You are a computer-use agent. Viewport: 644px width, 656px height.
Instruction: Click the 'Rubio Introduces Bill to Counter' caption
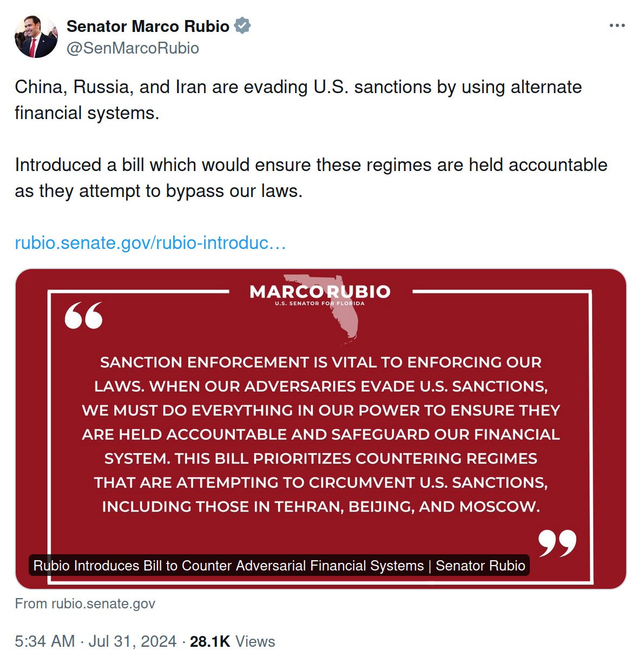(x=279, y=566)
